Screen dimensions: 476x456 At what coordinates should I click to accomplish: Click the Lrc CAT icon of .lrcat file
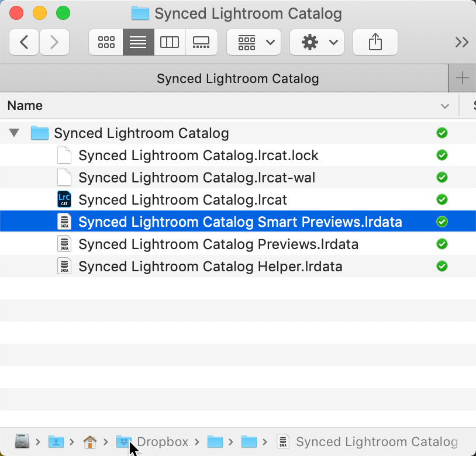[x=64, y=199]
